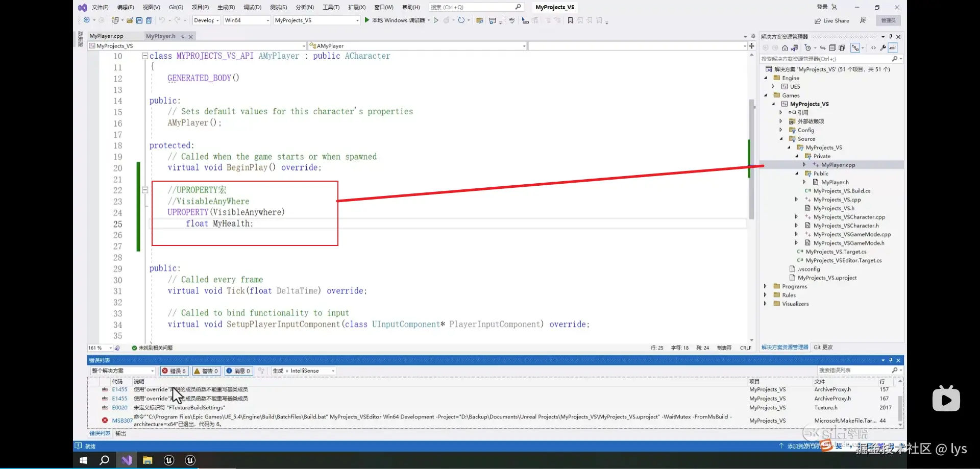
Task: Click the code editor vertical scrollbar thumb
Action: click(752, 159)
